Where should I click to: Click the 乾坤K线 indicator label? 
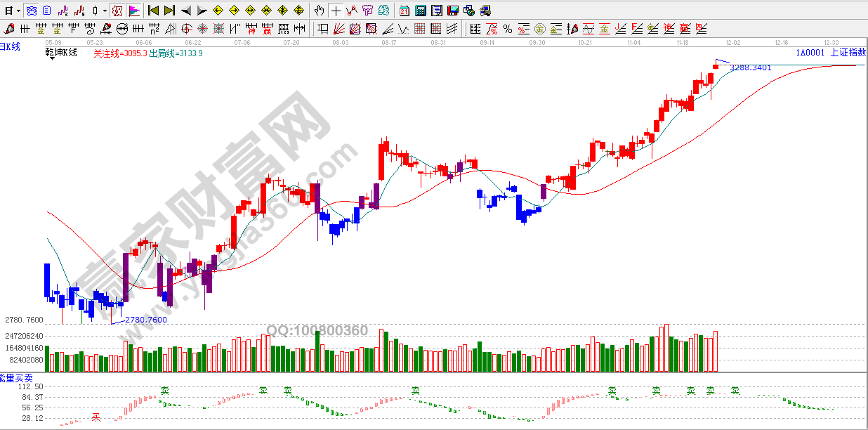click(61, 53)
